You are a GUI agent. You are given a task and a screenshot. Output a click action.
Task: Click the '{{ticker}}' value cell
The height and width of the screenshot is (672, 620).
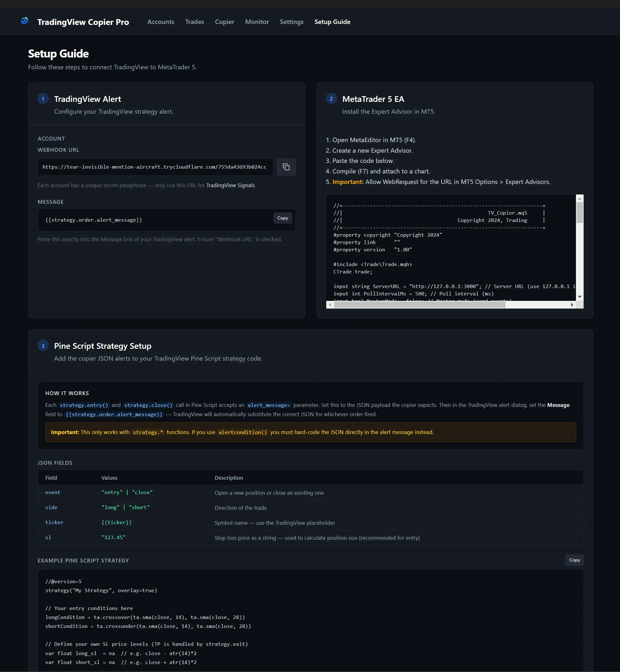point(117,522)
